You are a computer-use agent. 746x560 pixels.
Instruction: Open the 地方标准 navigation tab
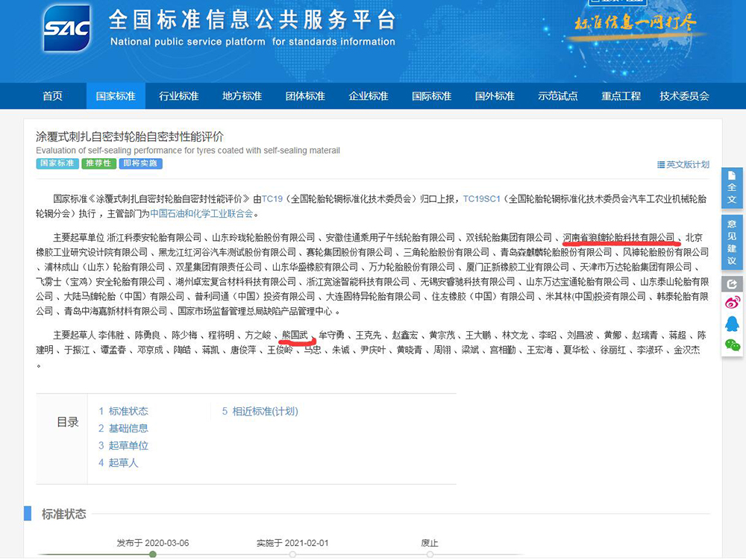pyautogui.click(x=242, y=96)
